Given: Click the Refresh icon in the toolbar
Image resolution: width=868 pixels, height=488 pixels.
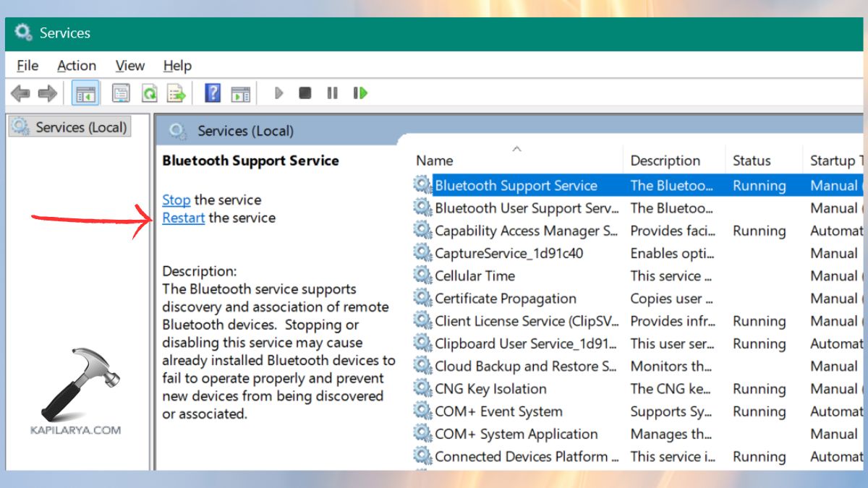Looking at the screenshot, I should [x=148, y=93].
